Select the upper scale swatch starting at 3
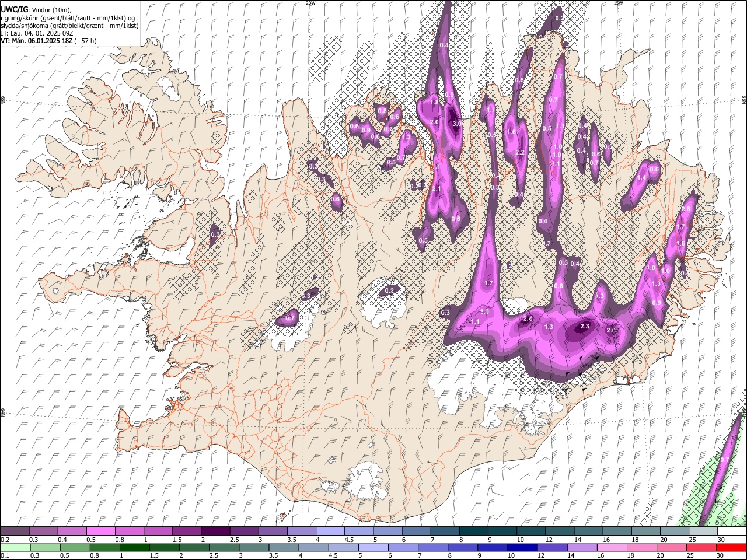The image size is (747, 560). 273,531
